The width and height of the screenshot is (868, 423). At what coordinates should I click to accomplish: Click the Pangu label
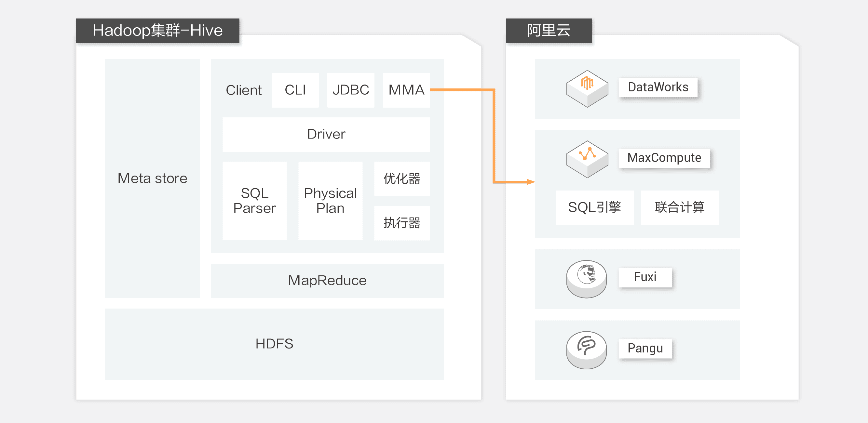point(644,348)
